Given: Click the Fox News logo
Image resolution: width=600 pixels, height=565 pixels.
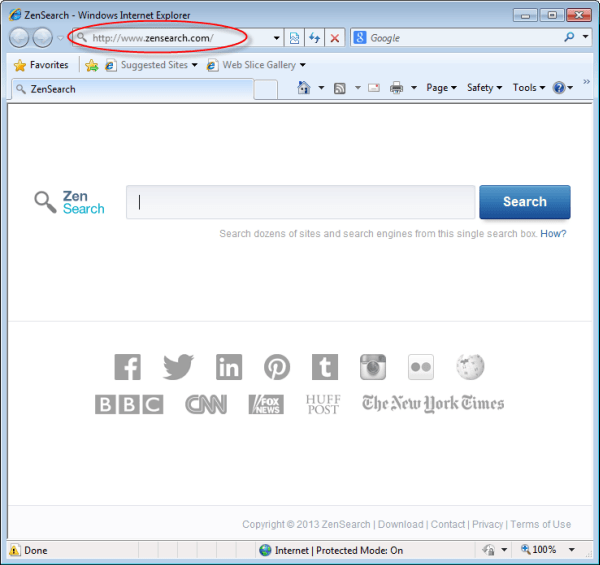Looking at the screenshot, I should (266, 404).
